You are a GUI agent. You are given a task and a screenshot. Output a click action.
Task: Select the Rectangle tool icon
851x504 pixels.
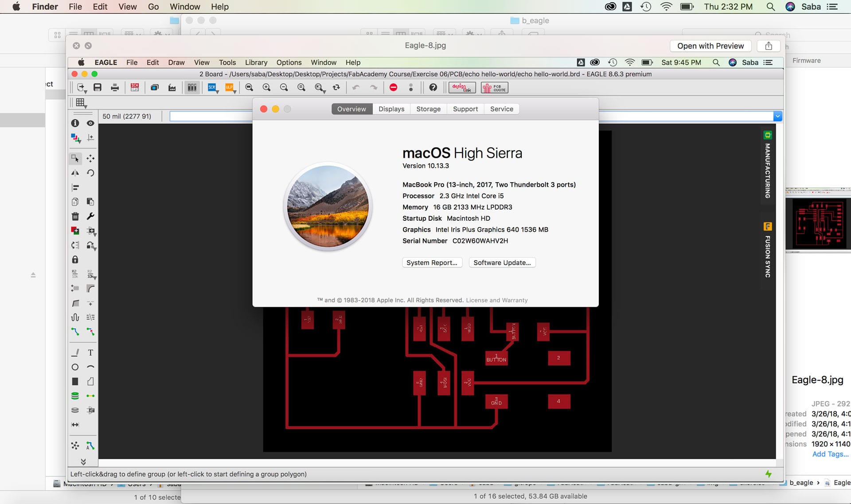[75, 382]
